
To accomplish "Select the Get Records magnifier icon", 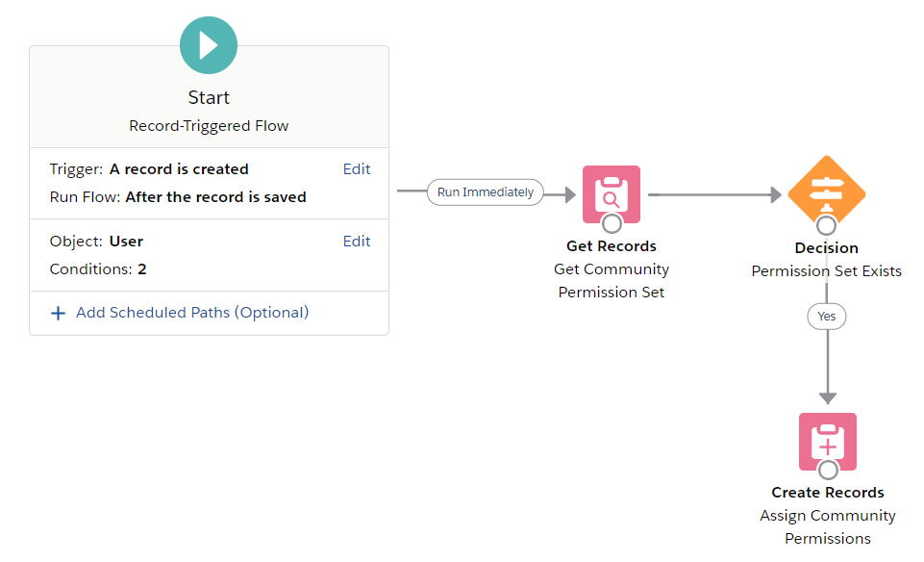I will [611, 192].
